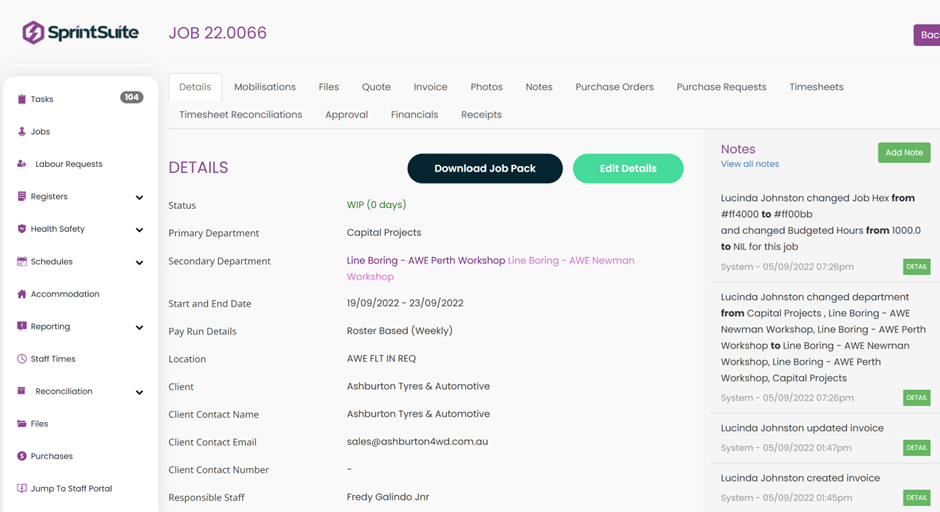This screenshot has width=940, height=512.
Task: Open the Financials tab
Action: pyautogui.click(x=414, y=115)
